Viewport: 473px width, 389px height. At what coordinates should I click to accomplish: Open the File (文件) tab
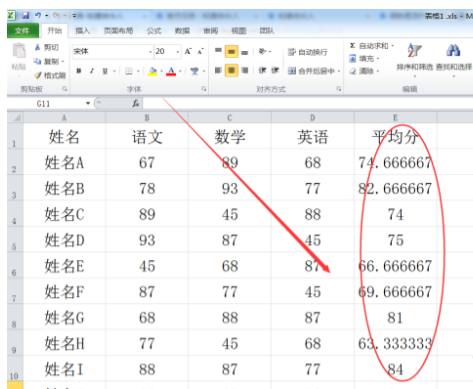point(22,31)
